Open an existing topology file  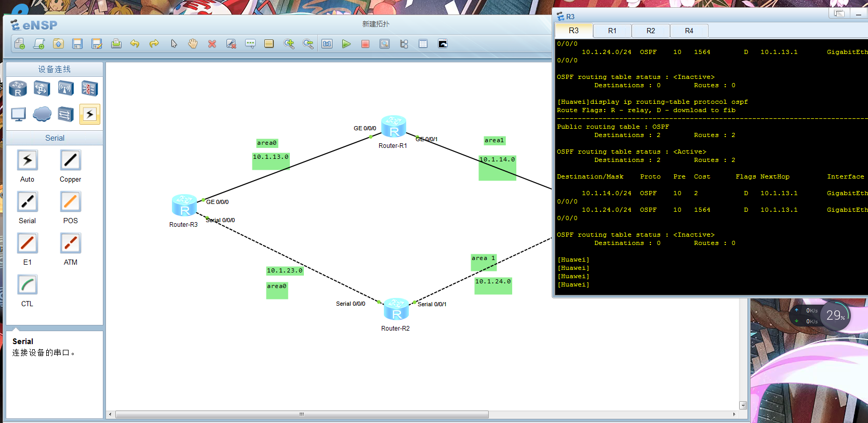(x=58, y=44)
